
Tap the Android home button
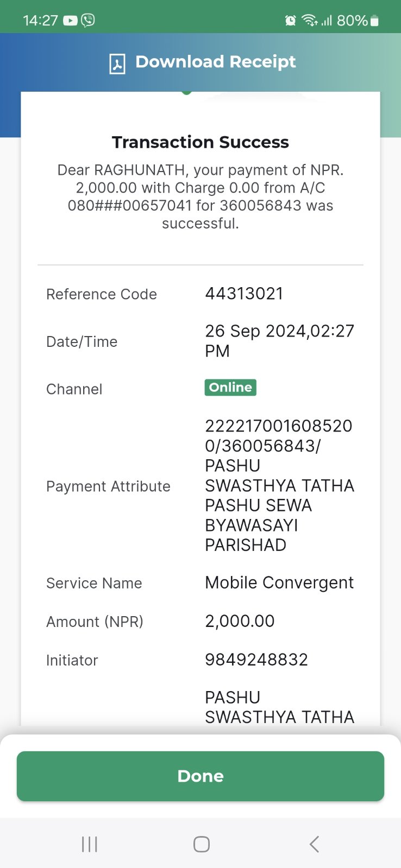point(202,844)
